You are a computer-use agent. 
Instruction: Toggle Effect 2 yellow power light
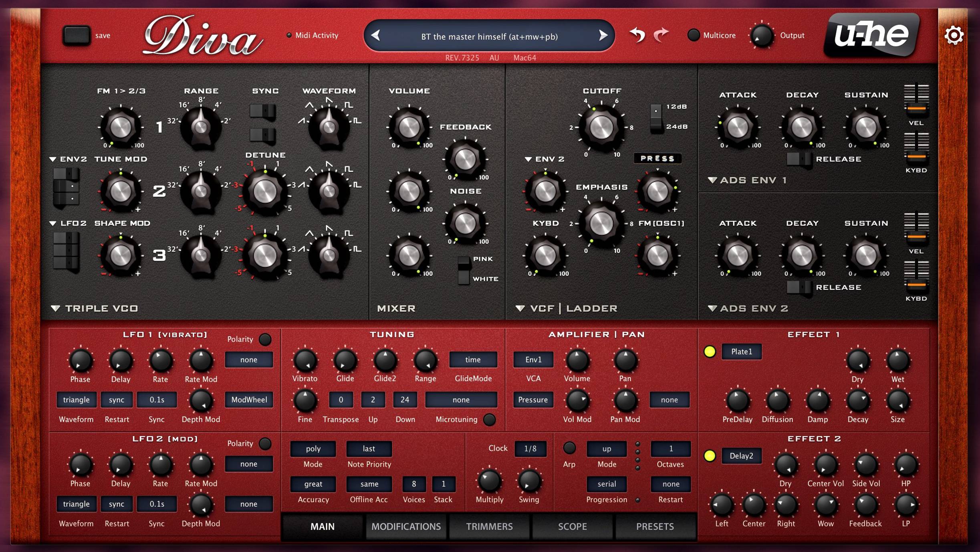tap(710, 456)
